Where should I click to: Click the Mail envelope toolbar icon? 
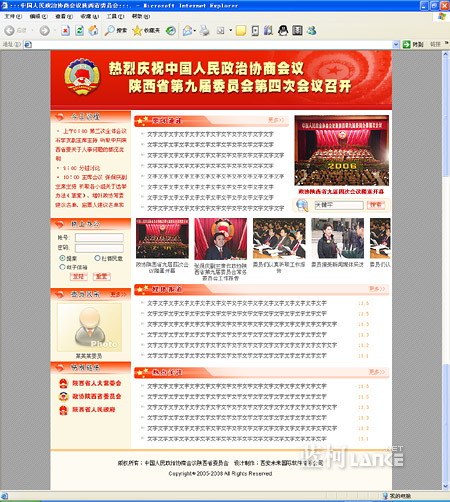coord(187,31)
